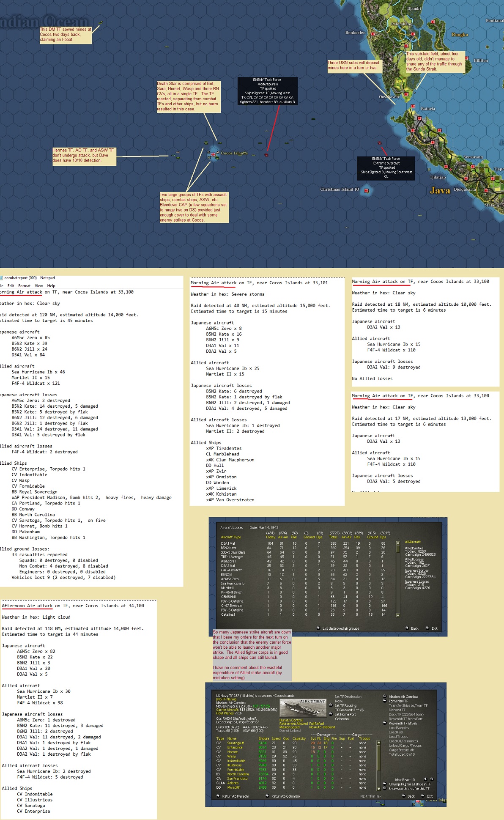Open the Help menu in Notepad
Screen dimensions: 504x820
pyautogui.click(x=51, y=286)
